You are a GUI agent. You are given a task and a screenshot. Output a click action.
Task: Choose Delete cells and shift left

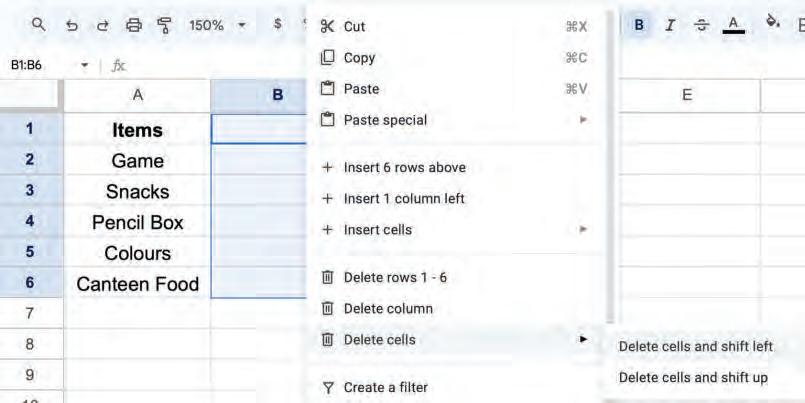[x=695, y=346]
